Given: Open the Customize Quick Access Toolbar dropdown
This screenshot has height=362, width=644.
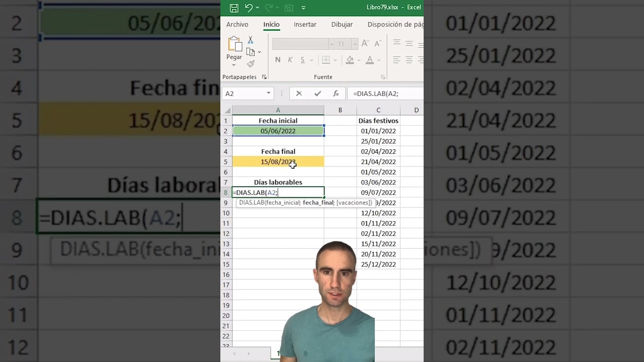Looking at the screenshot, I should pos(303,8).
